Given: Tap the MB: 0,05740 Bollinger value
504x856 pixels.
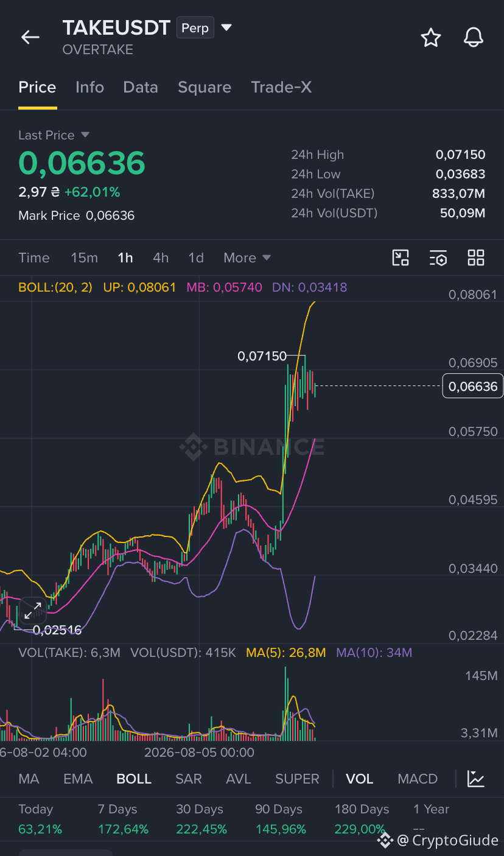Looking at the screenshot, I should click(224, 287).
